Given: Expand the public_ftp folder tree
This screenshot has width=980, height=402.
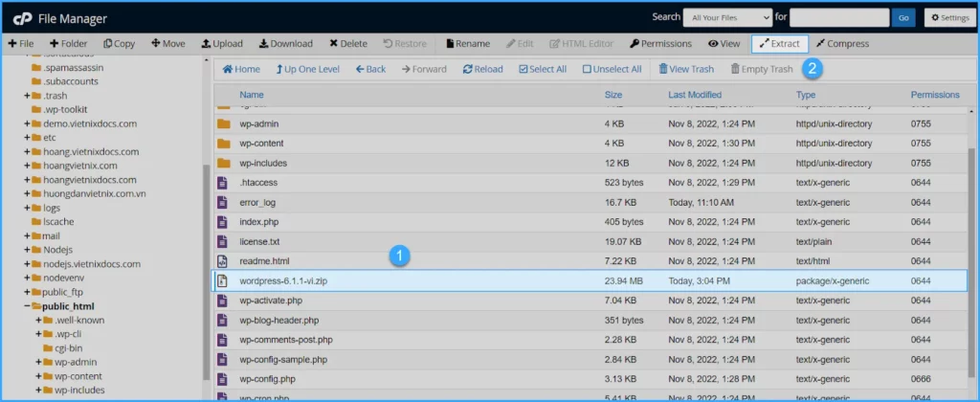Looking at the screenshot, I should point(27,292).
